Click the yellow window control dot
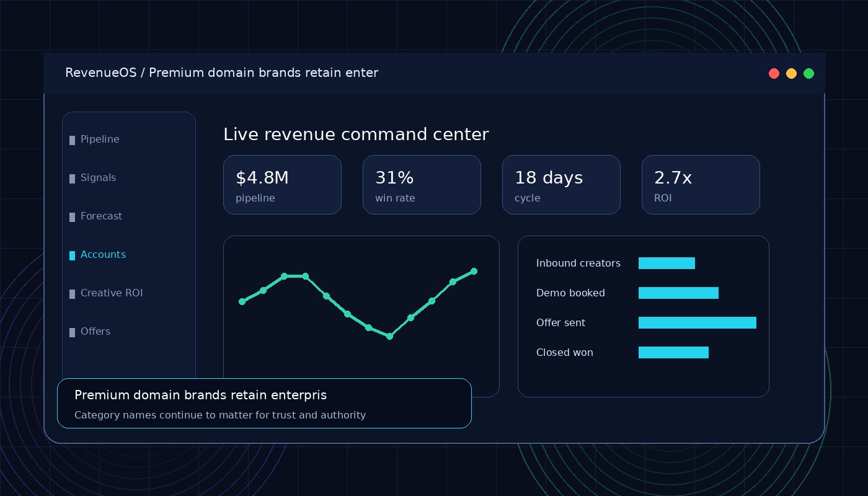 (x=791, y=73)
